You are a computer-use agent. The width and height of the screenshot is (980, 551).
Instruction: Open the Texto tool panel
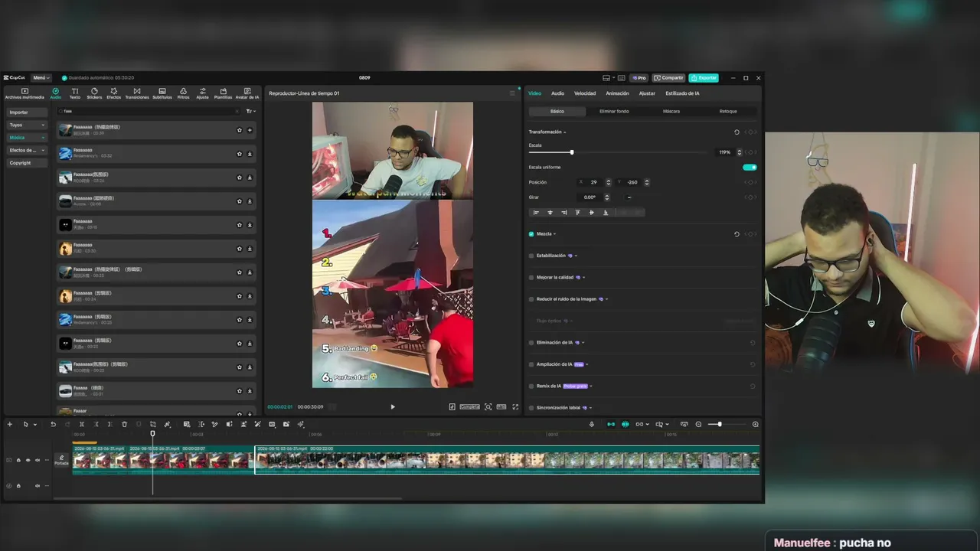(75, 93)
